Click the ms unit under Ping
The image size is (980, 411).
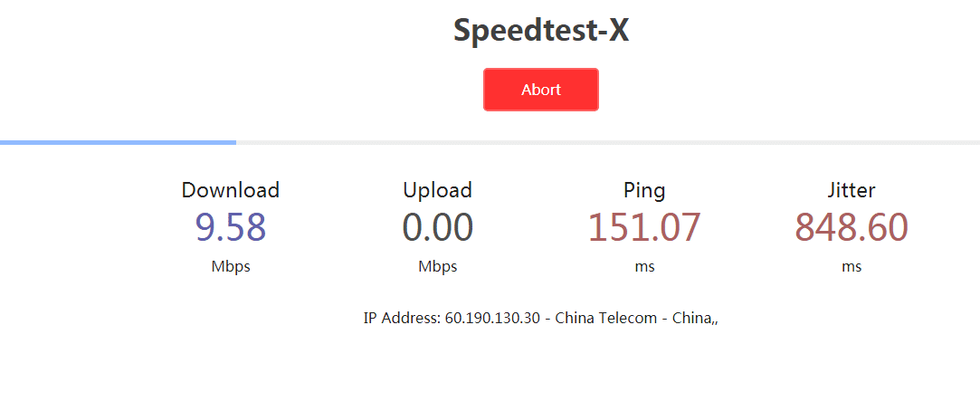pyautogui.click(x=644, y=267)
